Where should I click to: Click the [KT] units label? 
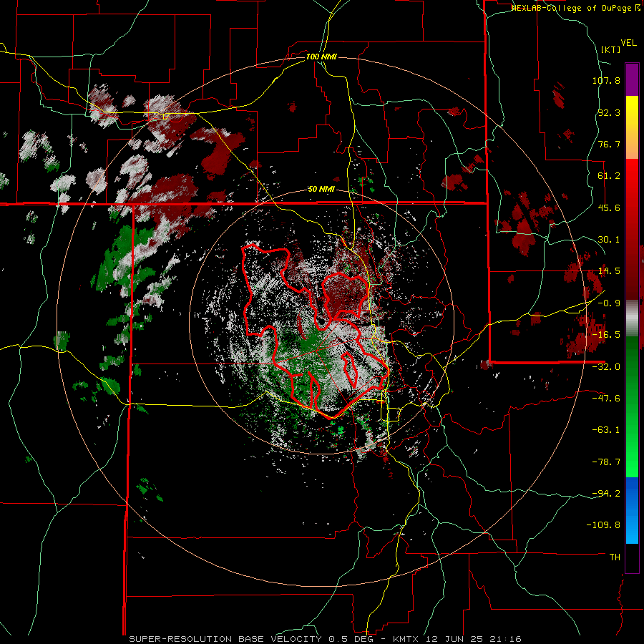[x=610, y=49]
